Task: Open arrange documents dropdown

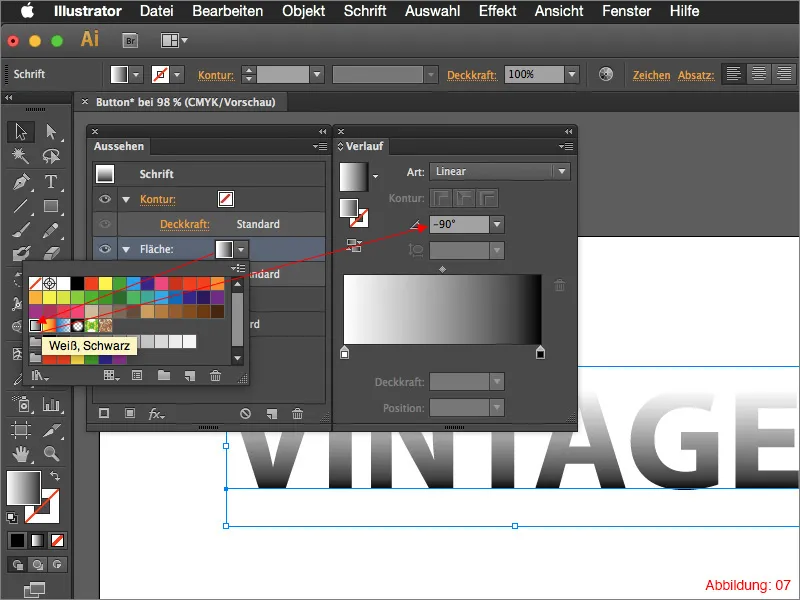Action: tap(174, 40)
